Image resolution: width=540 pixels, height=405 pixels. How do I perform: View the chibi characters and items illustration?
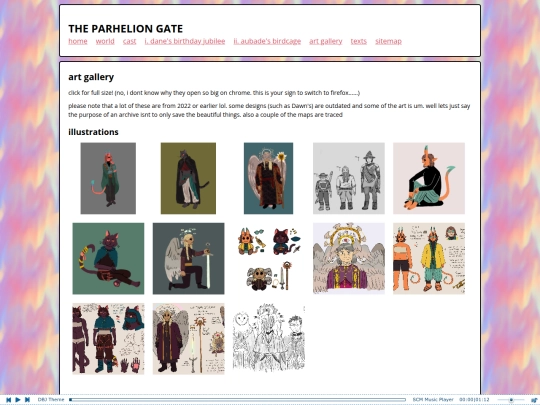269,259
